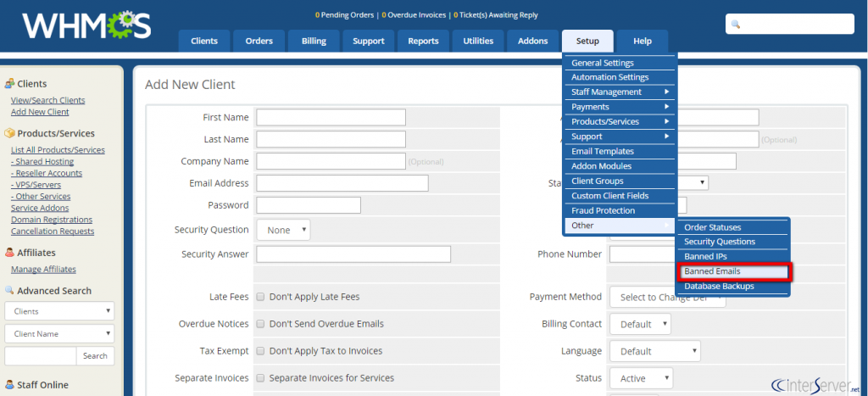
Task: Click the Affiliates person icon
Action: pos(9,252)
